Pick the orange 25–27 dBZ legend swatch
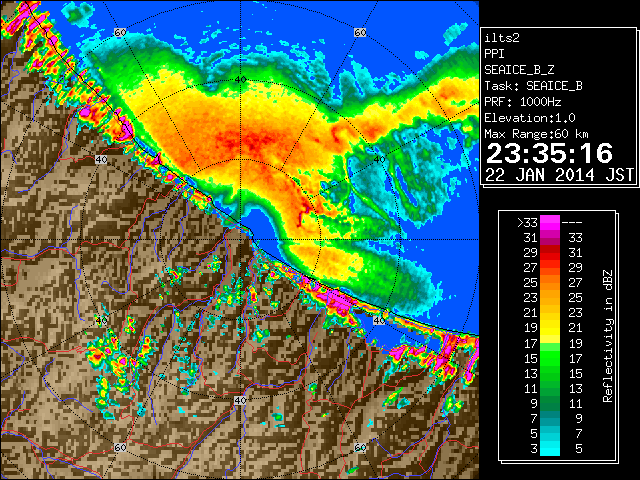 (550, 283)
